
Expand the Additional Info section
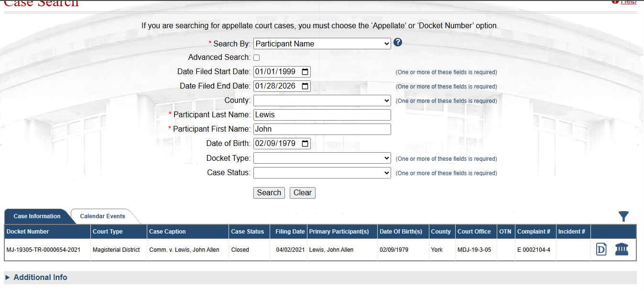pos(36,278)
